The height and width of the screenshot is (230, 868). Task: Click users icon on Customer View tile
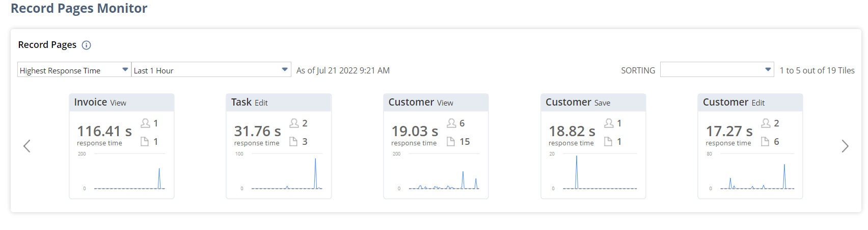click(x=451, y=123)
